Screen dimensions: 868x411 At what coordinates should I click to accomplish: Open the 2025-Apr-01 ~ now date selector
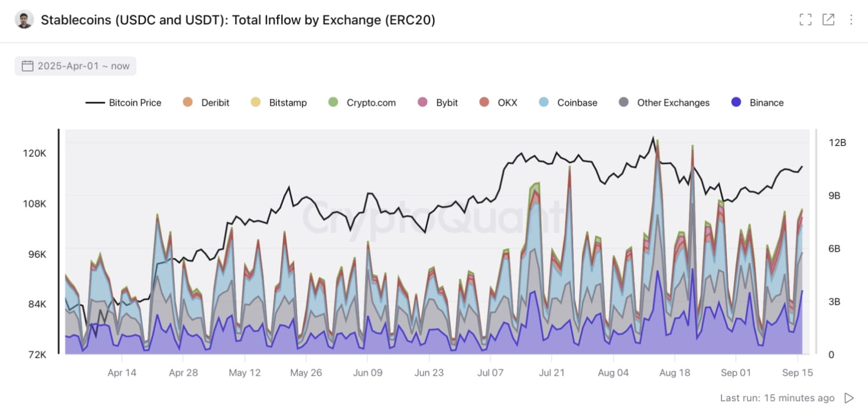click(x=75, y=66)
